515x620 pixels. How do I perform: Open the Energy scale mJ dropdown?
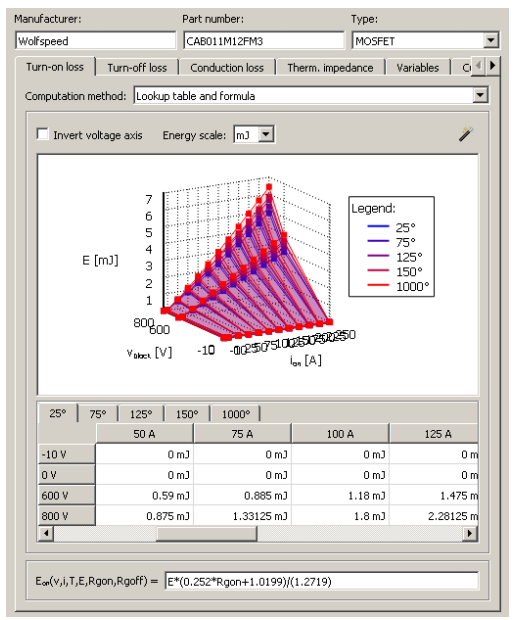coord(266,134)
